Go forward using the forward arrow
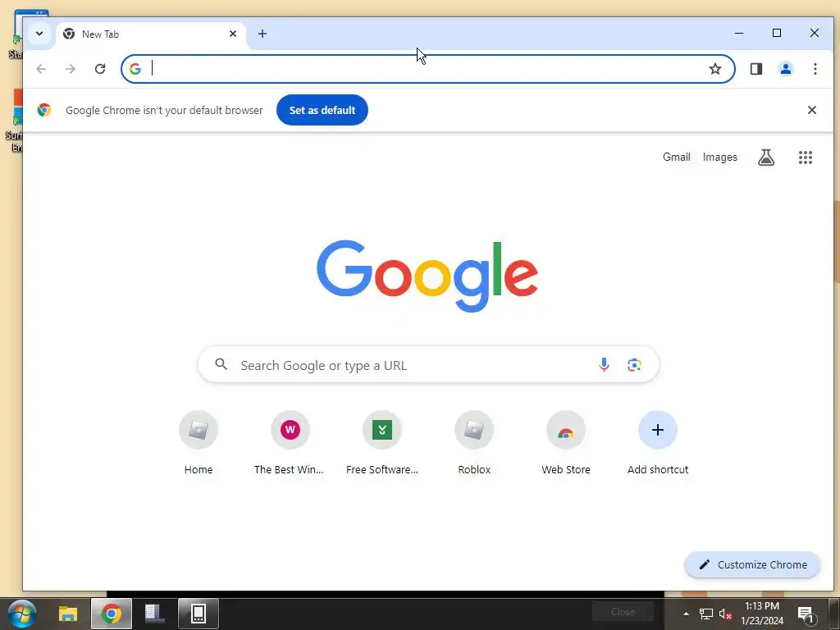The height and width of the screenshot is (630, 840). [71, 69]
